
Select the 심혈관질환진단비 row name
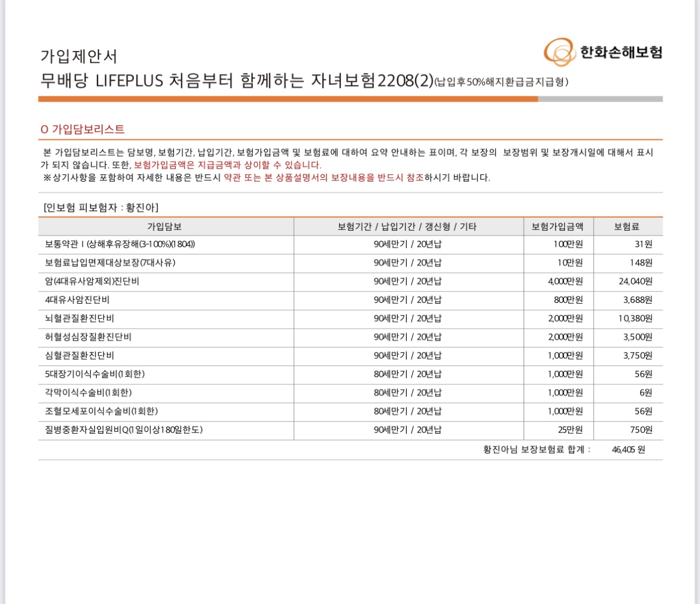pos(80,355)
